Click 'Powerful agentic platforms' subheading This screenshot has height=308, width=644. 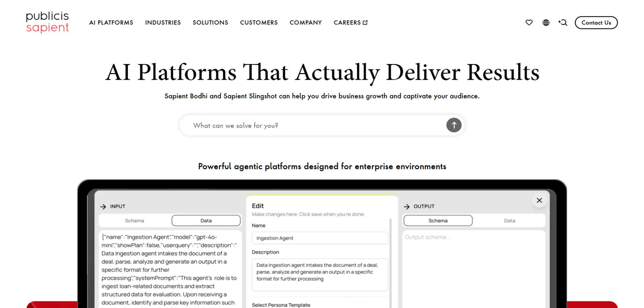pos(322,166)
